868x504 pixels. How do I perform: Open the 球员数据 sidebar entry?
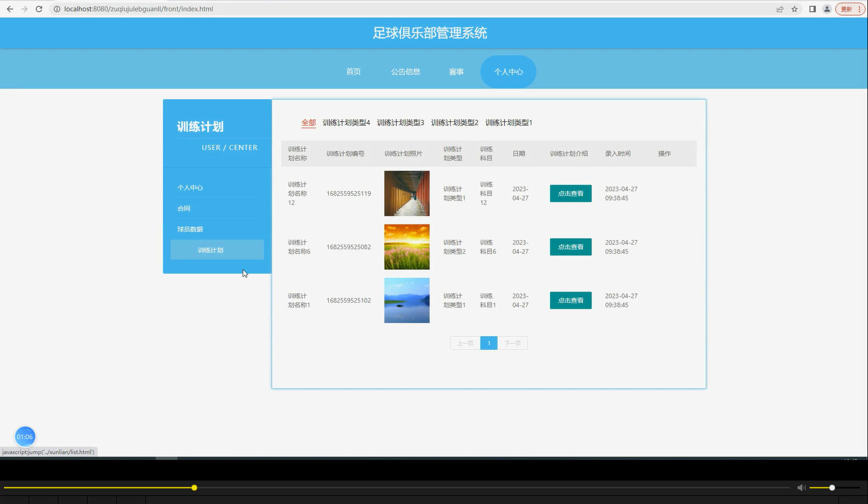coord(190,229)
